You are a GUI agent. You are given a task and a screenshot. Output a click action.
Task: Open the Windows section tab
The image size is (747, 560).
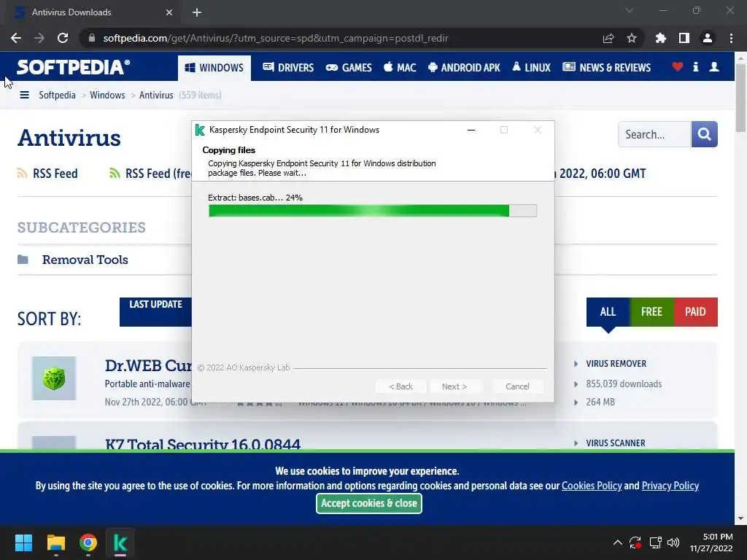(214, 68)
